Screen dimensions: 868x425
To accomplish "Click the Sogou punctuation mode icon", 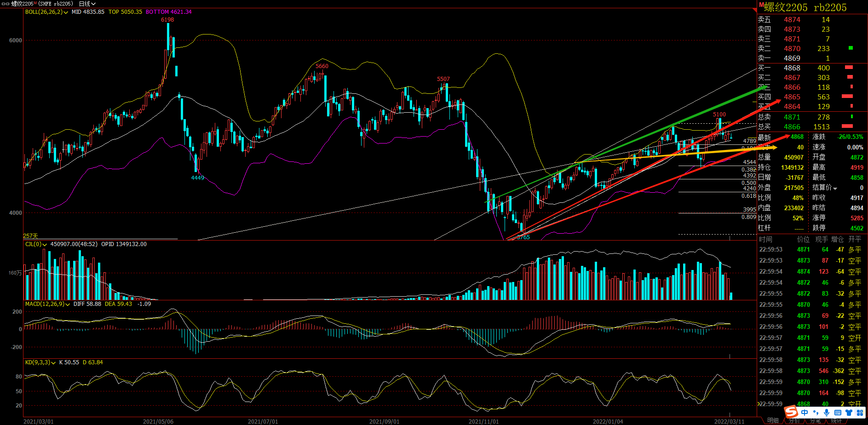I will [816, 413].
